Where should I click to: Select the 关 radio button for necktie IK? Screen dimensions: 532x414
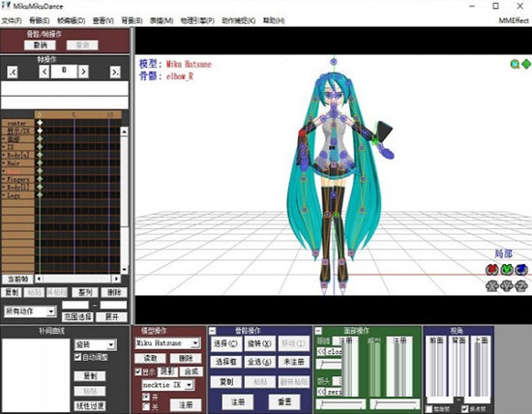coord(146,406)
